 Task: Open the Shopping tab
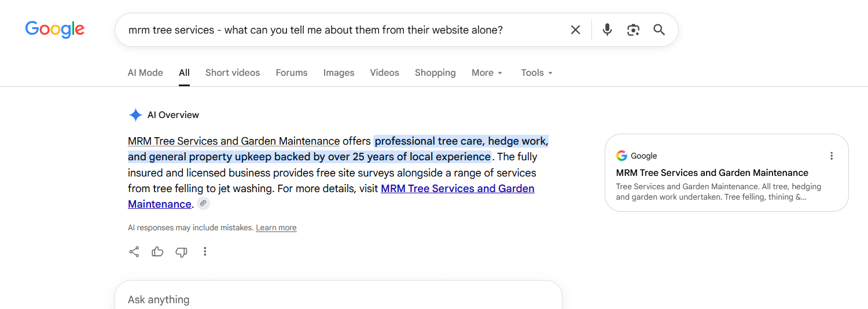coord(435,73)
